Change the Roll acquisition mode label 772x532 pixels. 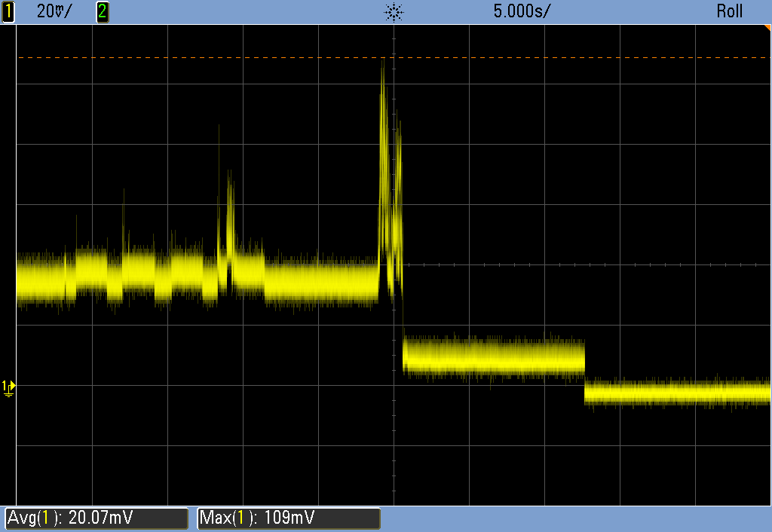[x=729, y=11]
